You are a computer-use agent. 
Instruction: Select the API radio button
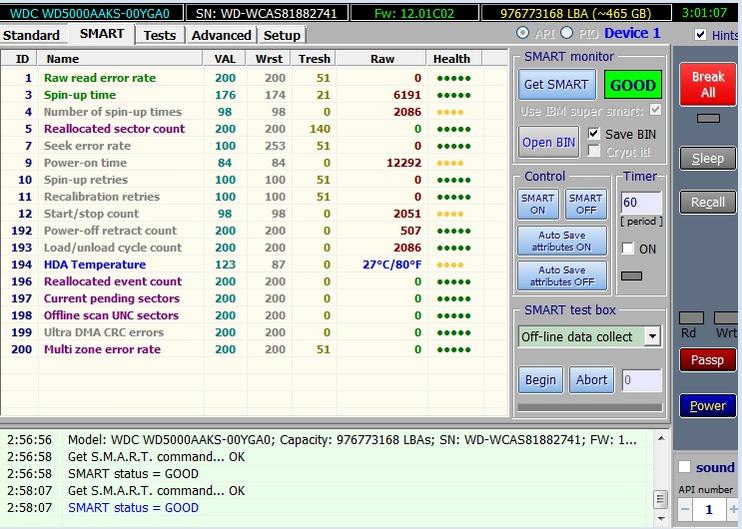[x=522, y=33]
